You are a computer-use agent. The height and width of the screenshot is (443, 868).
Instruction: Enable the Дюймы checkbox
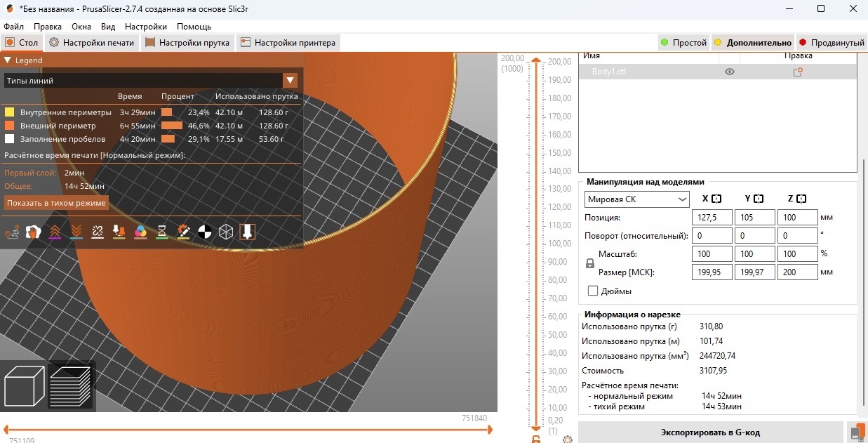[x=593, y=291]
